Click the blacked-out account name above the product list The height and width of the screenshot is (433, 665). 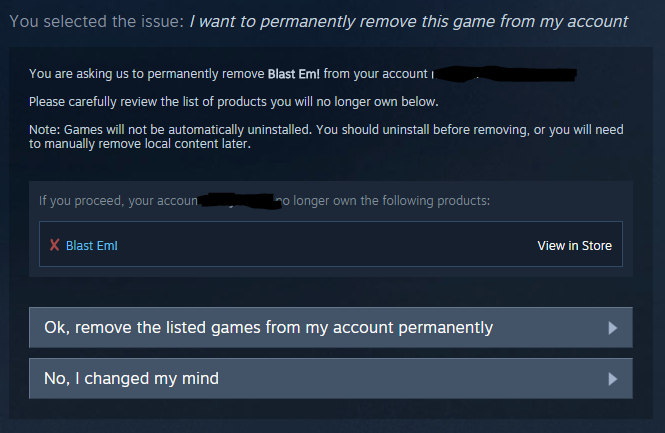point(238,201)
